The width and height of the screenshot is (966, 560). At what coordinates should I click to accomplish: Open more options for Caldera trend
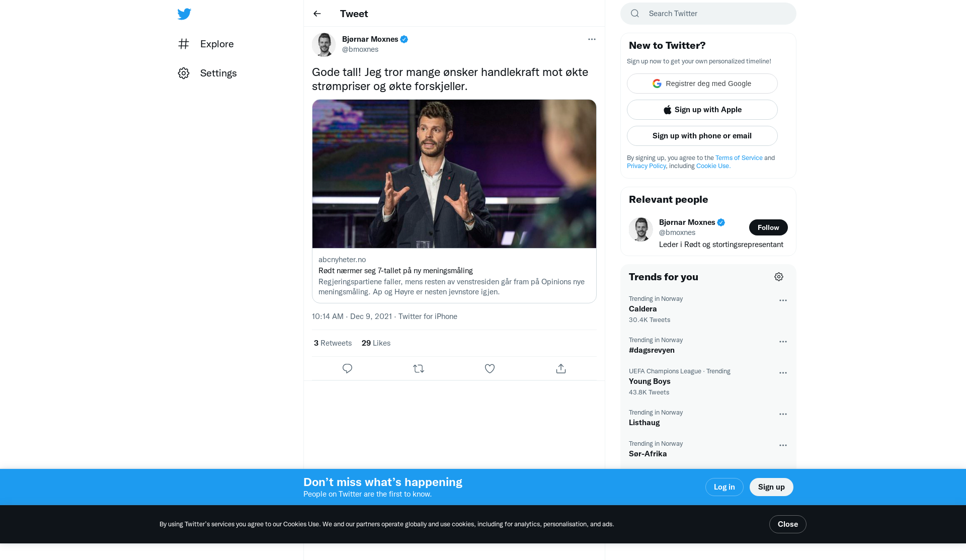click(783, 300)
